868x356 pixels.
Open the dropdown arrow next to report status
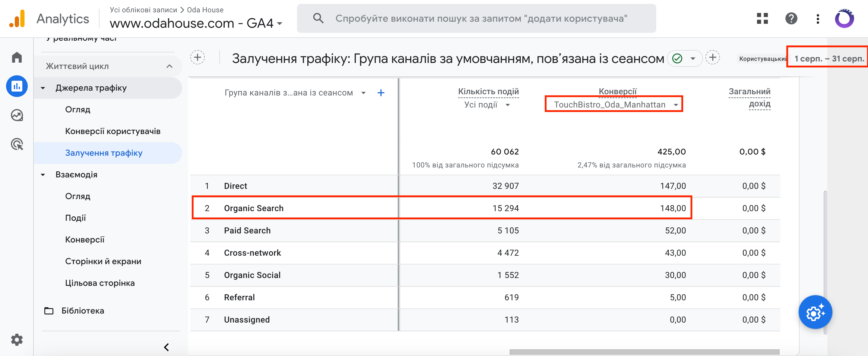[693, 58]
